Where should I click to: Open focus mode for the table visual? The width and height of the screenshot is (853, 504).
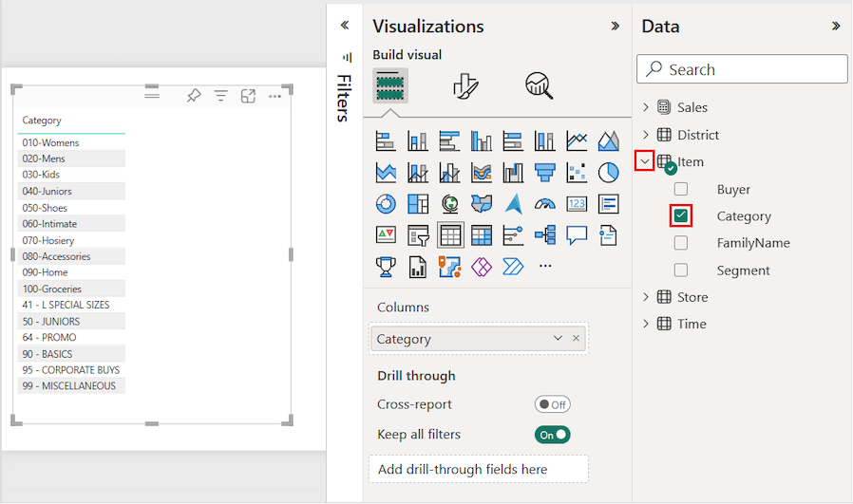248,96
